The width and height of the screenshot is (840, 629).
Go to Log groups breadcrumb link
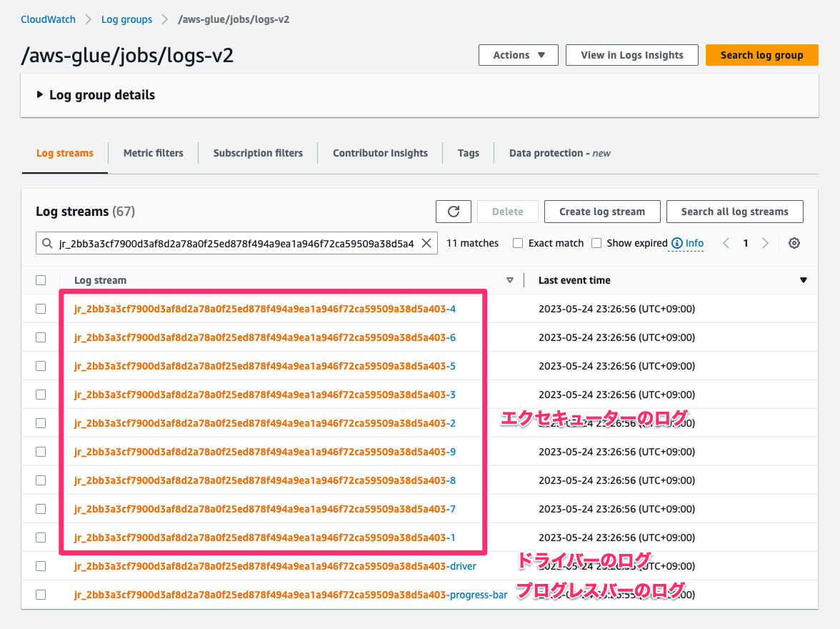[x=126, y=19]
